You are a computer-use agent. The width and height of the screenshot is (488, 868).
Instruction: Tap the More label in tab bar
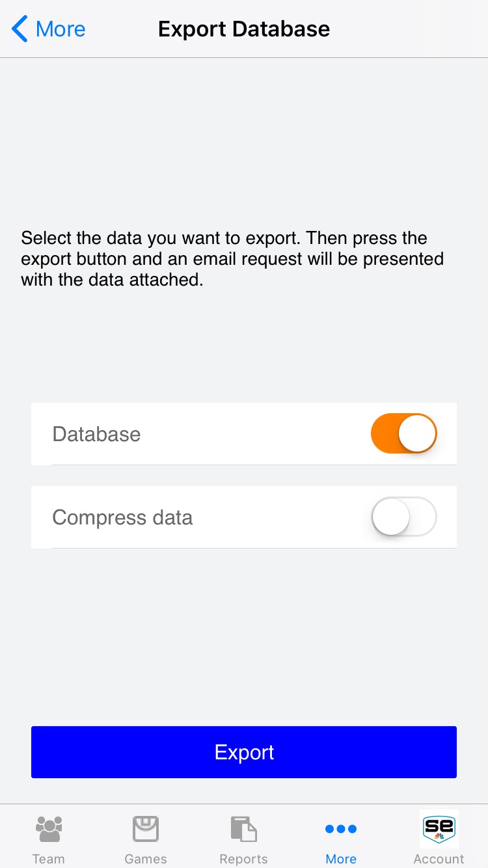[341, 859]
